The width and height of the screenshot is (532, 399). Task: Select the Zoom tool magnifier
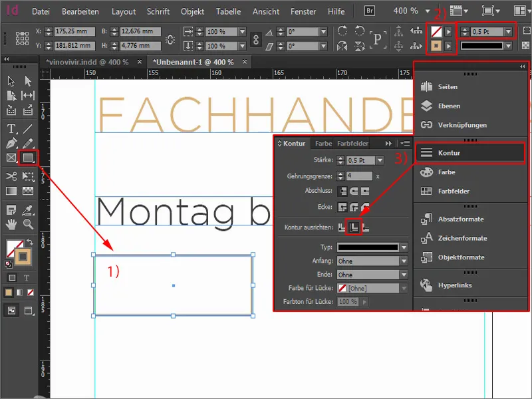28,224
